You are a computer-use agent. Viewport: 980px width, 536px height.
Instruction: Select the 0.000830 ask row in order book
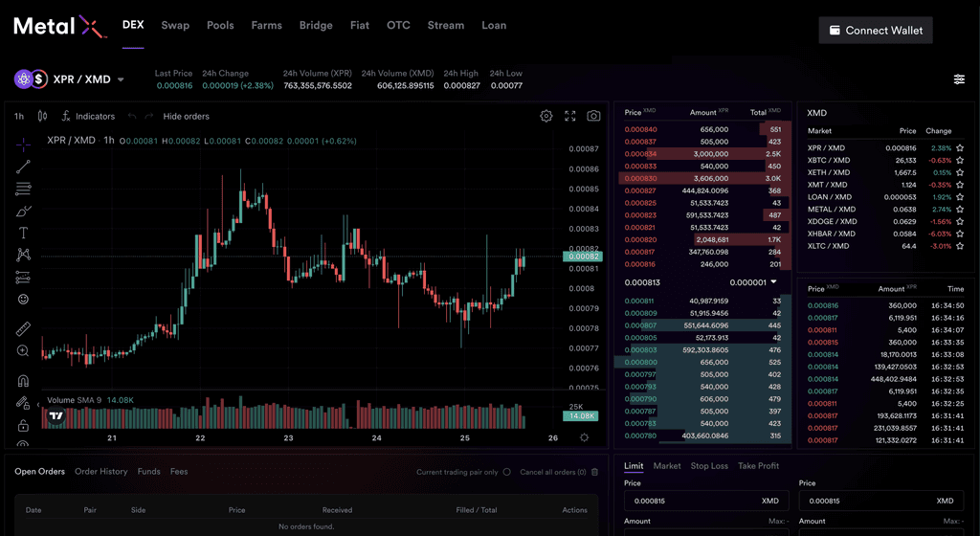703,179
